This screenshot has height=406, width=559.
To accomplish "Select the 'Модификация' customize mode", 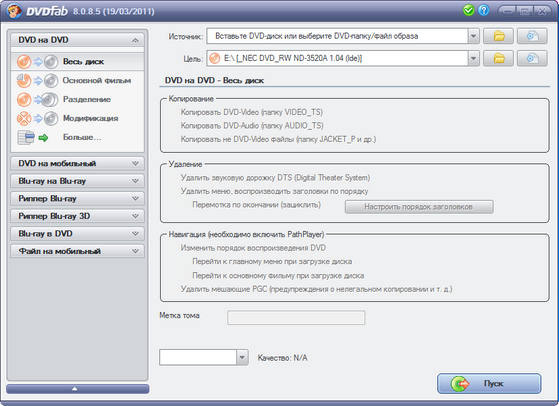I will pos(78,118).
